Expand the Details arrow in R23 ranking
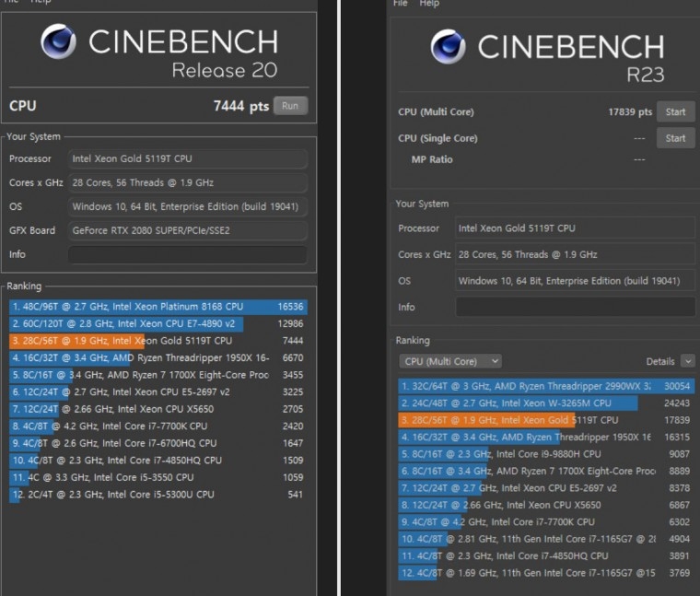The height and width of the screenshot is (596, 700). [x=687, y=361]
